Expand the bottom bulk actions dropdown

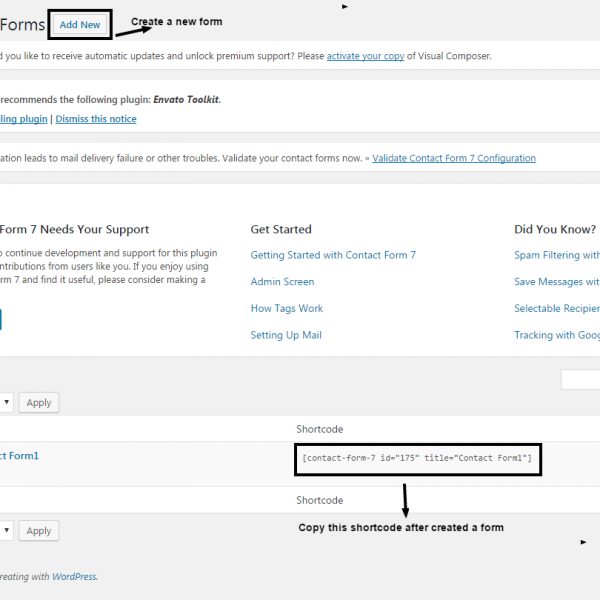tap(5, 530)
